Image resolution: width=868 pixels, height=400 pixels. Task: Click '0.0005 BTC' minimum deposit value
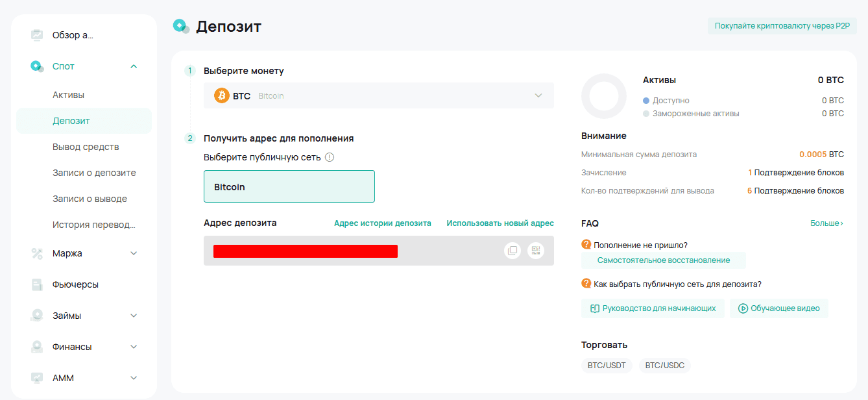point(821,155)
